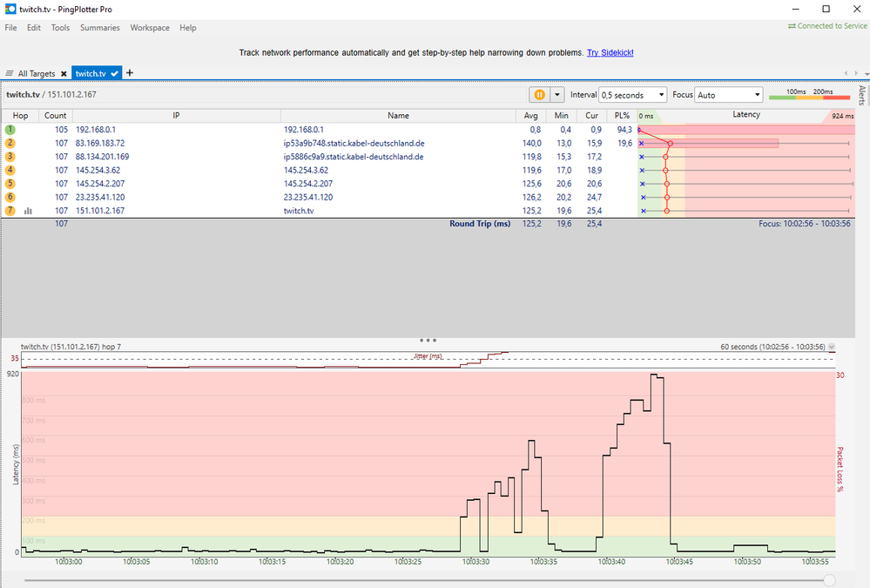This screenshot has width=870, height=588.
Task: Select IP 83.169.183.72
Action: click(x=100, y=143)
